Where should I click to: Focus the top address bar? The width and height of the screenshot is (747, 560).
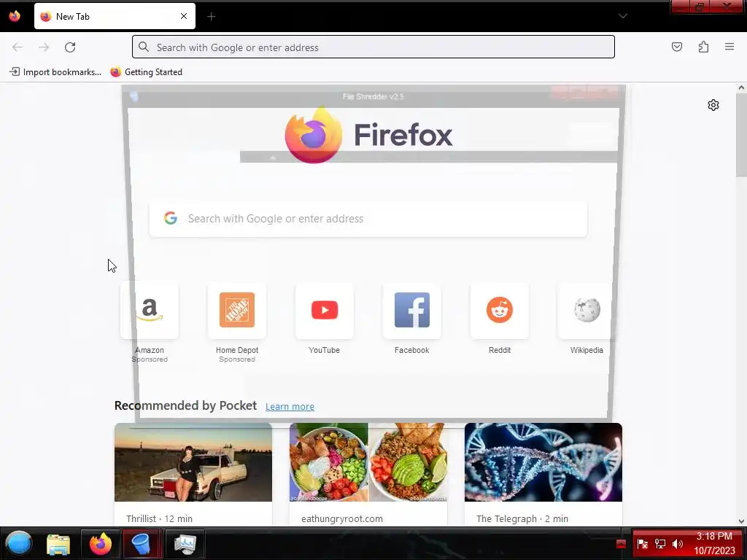pyautogui.click(x=373, y=47)
